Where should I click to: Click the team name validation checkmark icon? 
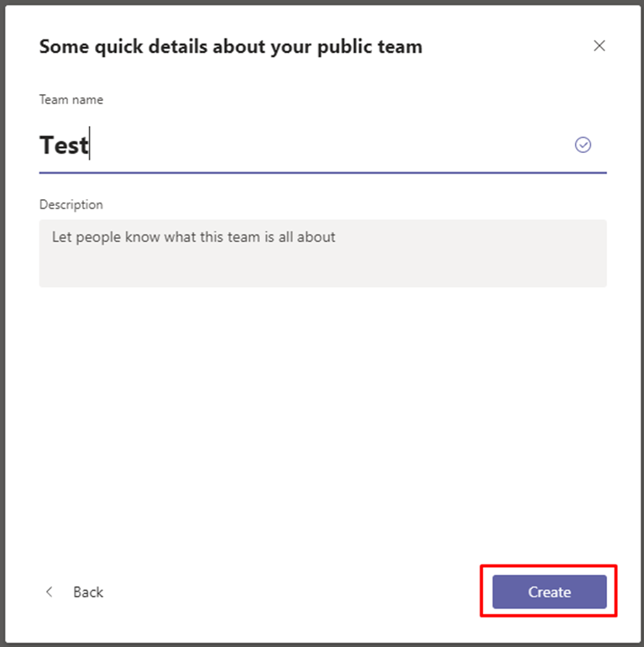[x=583, y=145]
